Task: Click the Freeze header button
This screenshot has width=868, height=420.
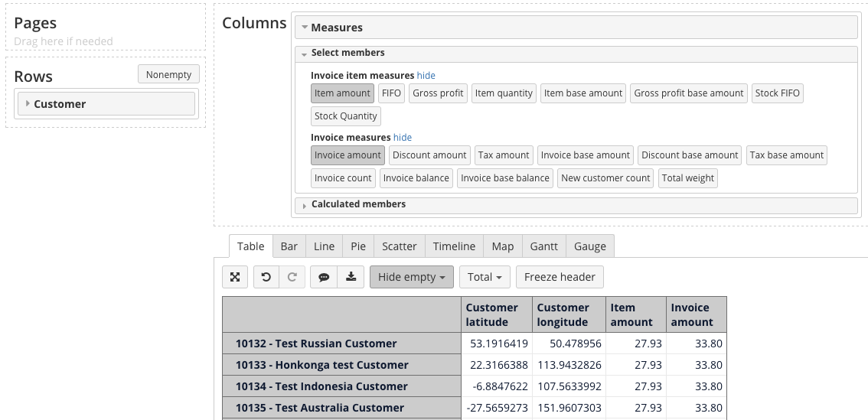Action: pyautogui.click(x=560, y=277)
